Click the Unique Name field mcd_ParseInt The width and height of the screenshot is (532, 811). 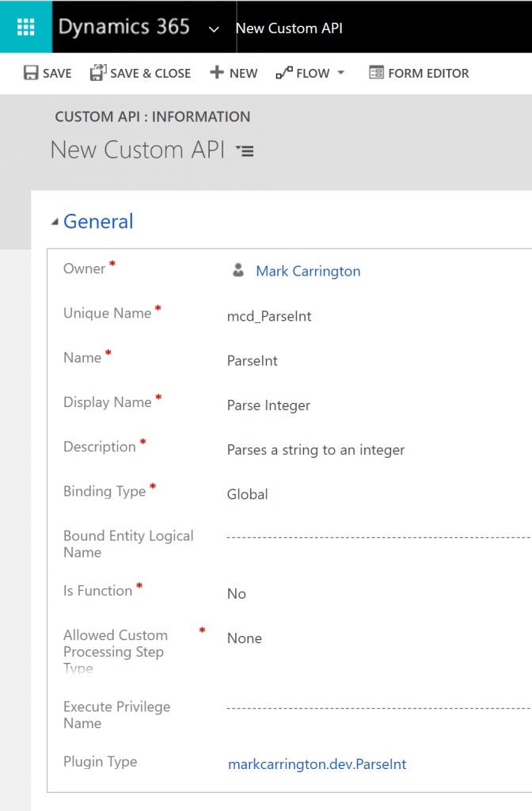tap(269, 317)
